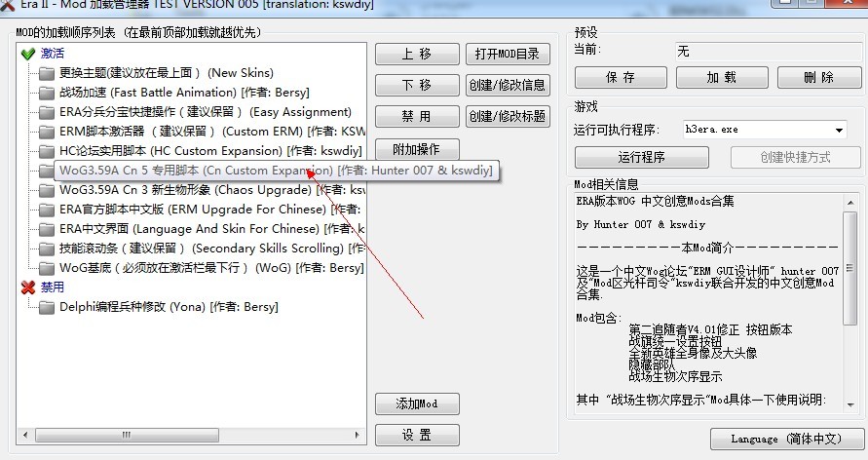The height and width of the screenshot is (460, 868).
Task: Click folder icon of ERA分兵分宝快捷操作 mod
Action: coord(47,112)
